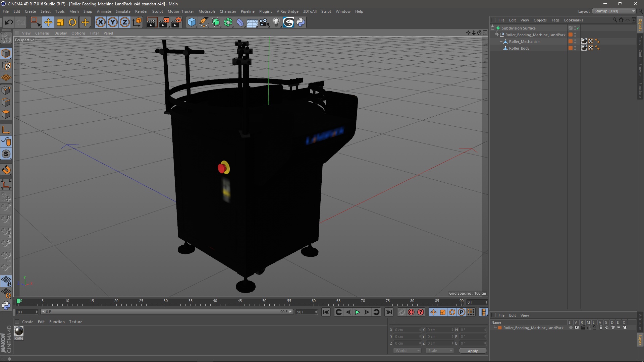Toggle layer visibility eye for Roller_Feeding_Machine_LandPack
Viewport: 644px width, 362px height.
click(577, 327)
